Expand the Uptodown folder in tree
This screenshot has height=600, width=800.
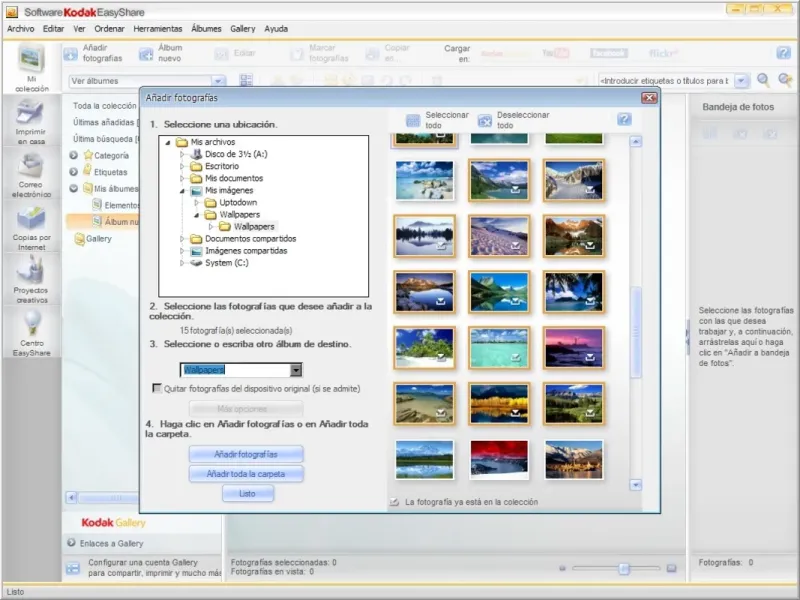coord(196,202)
